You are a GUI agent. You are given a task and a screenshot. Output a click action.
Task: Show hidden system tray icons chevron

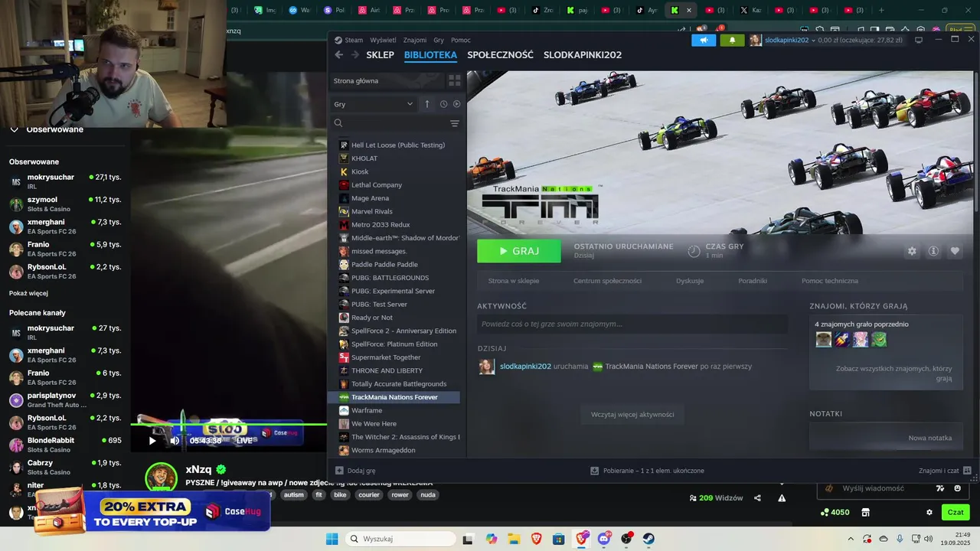(850, 539)
